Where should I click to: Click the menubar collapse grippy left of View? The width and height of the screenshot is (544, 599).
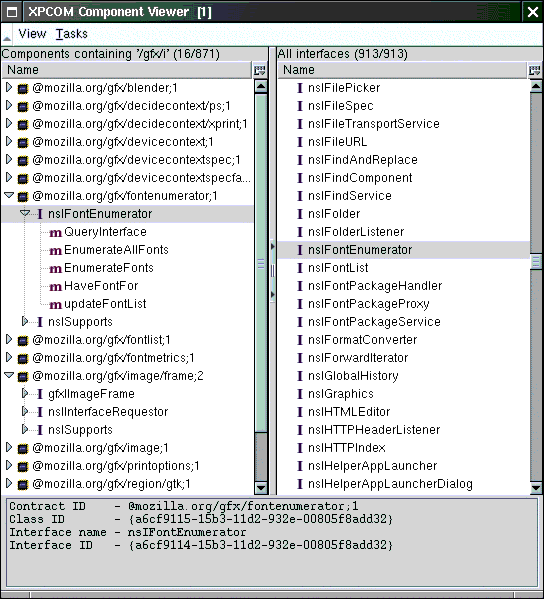6,34
